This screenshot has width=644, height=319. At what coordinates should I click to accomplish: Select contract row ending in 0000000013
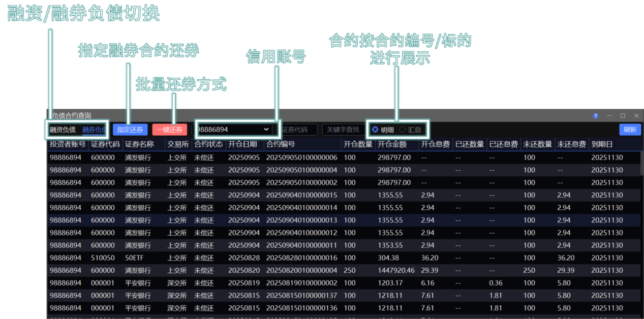coord(305,220)
